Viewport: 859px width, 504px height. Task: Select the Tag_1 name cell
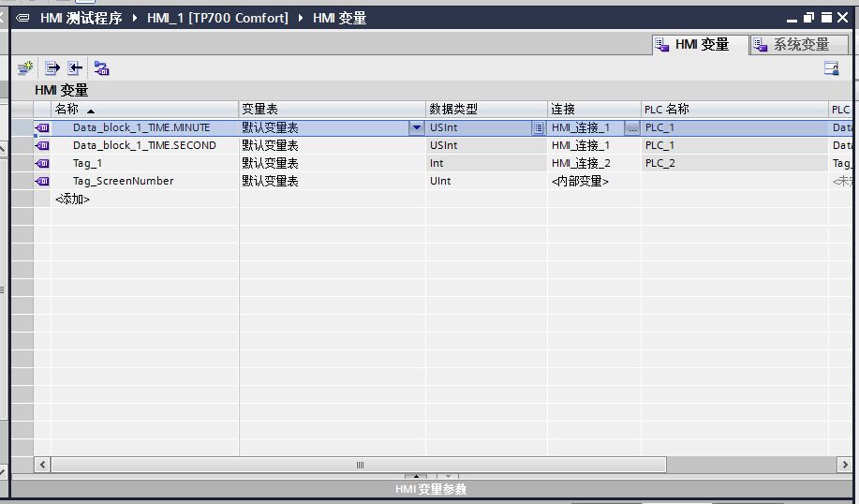coord(144,163)
